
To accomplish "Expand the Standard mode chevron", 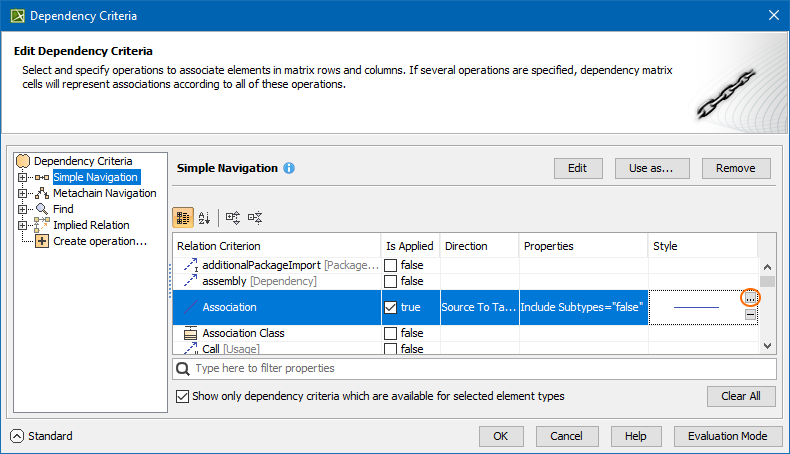I will coord(16,436).
